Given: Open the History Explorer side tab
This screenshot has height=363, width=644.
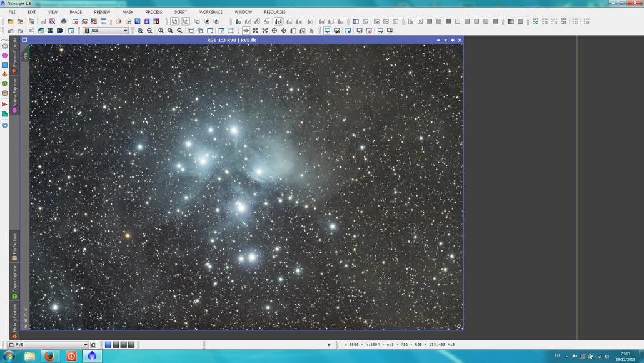Looking at the screenshot, I should [14, 320].
